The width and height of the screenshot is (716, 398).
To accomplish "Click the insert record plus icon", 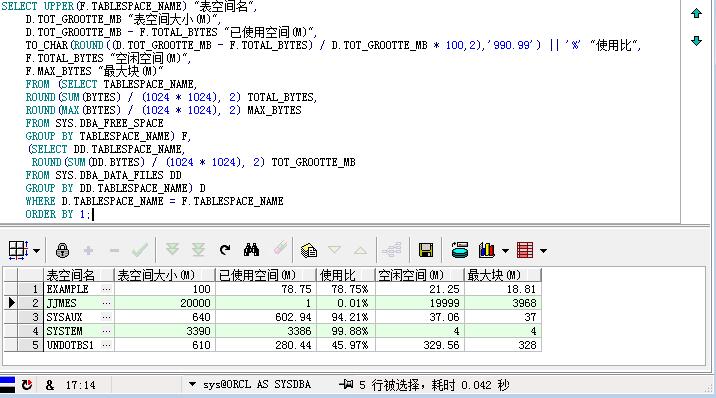I will click(x=89, y=250).
